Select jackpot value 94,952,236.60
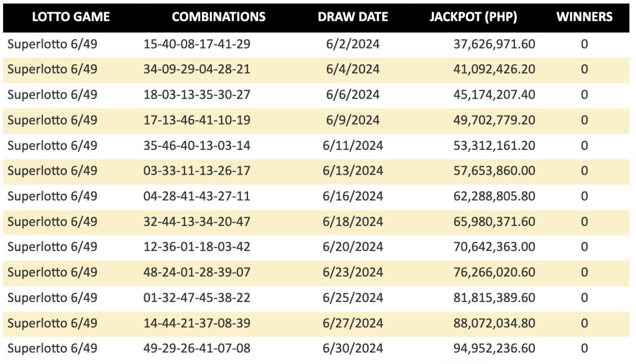 point(494,349)
